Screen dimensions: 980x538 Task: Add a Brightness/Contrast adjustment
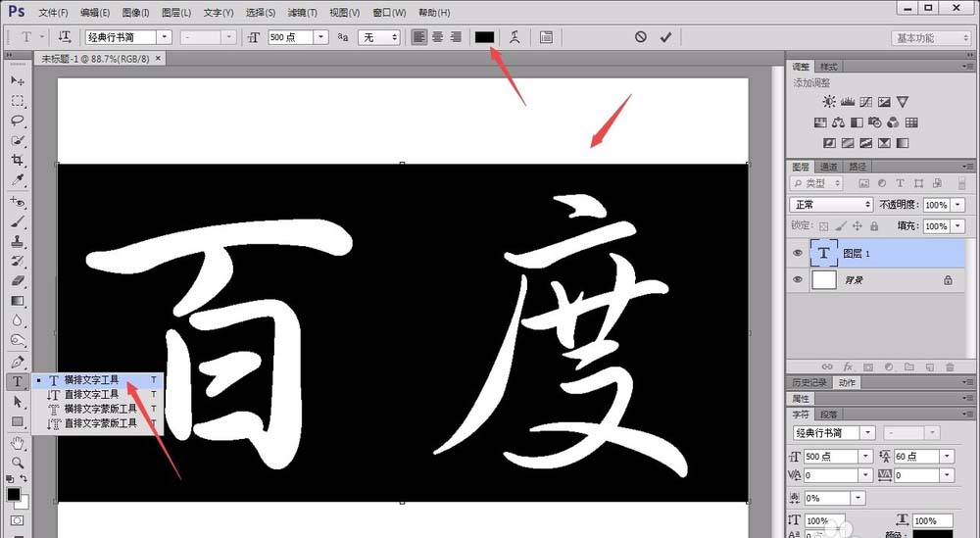click(829, 101)
